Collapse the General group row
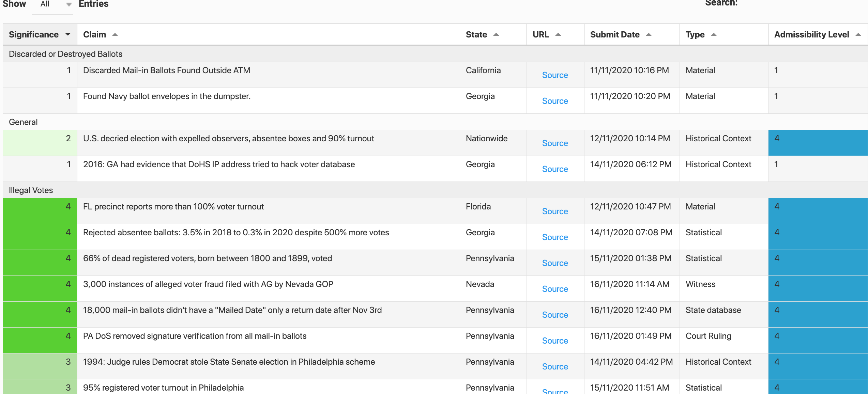Screen dimensions: 868x394 (23, 122)
